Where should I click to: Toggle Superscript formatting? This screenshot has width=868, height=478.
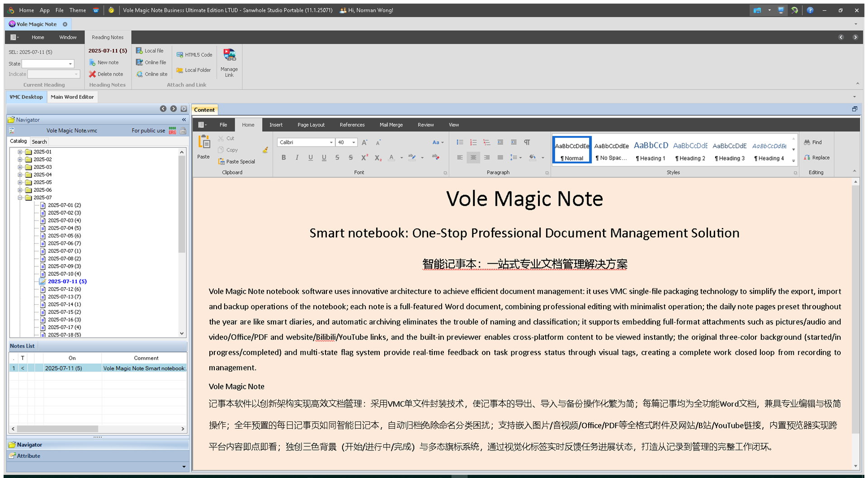364,157
